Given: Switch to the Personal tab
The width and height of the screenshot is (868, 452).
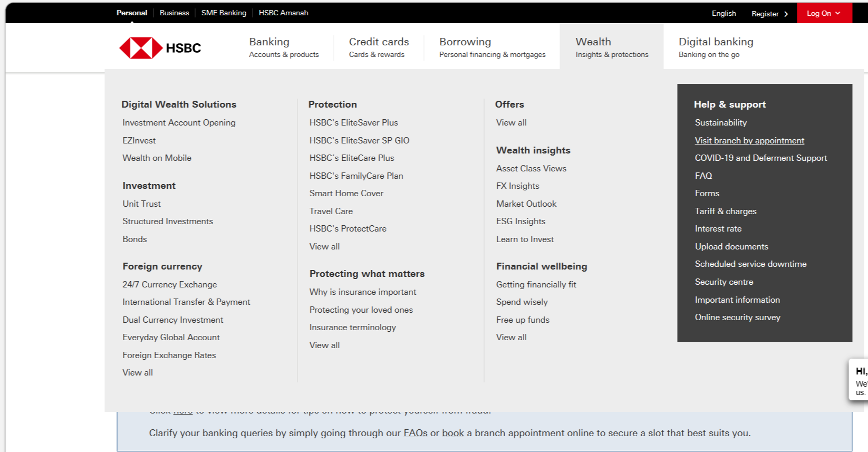Looking at the screenshot, I should pos(131,13).
